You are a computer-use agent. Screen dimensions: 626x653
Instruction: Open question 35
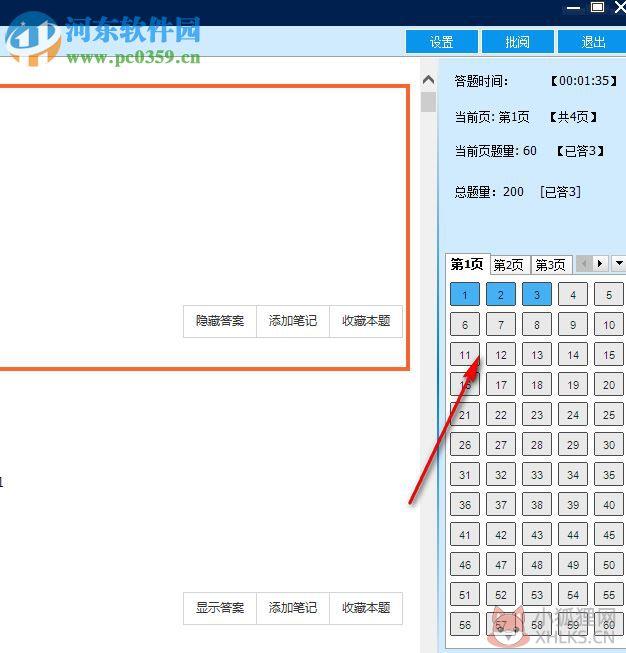tap(609, 475)
